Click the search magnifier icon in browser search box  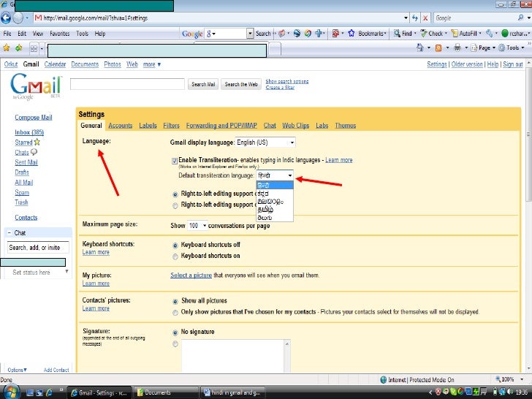click(521, 18)
